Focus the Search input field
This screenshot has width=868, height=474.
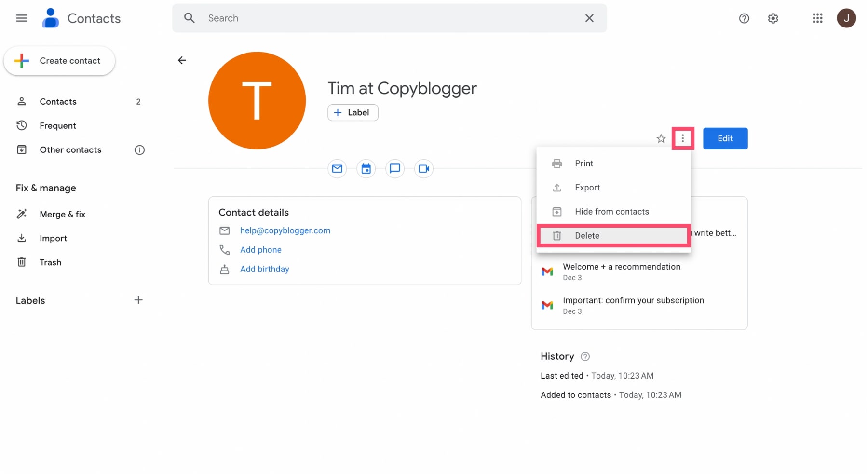390,18
